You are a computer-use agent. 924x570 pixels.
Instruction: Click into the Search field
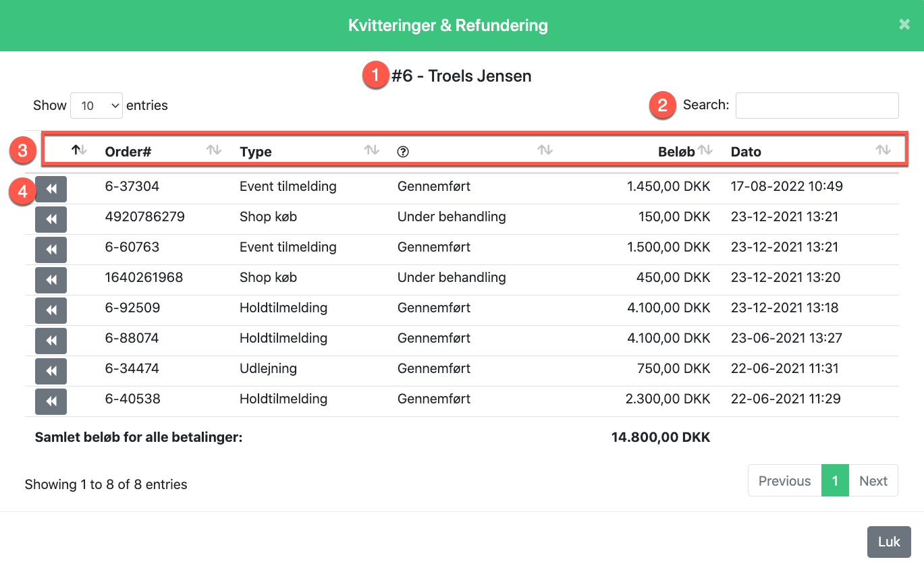click(817, 105)
